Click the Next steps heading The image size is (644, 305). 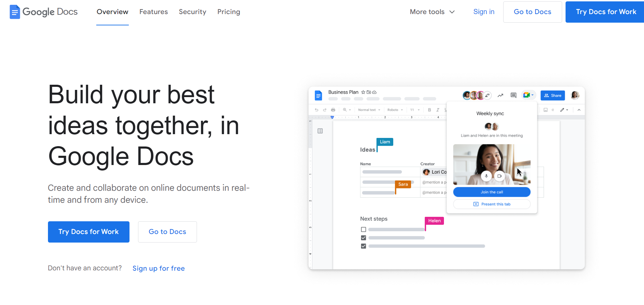374,219
